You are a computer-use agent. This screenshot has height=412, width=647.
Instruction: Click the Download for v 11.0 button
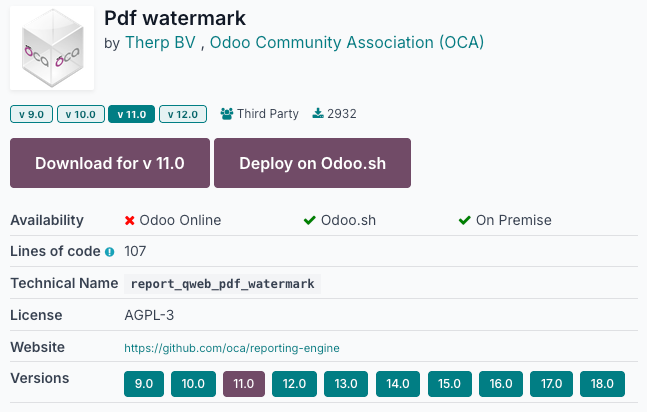[x=110, y=163]
